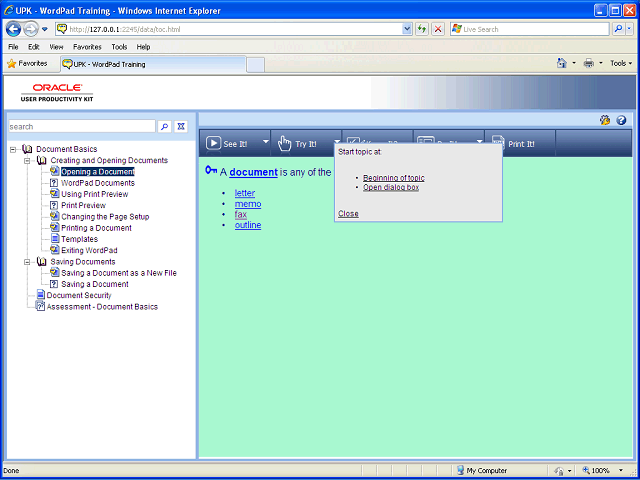
Task: Select the Templates item
Action: [80, 239]
